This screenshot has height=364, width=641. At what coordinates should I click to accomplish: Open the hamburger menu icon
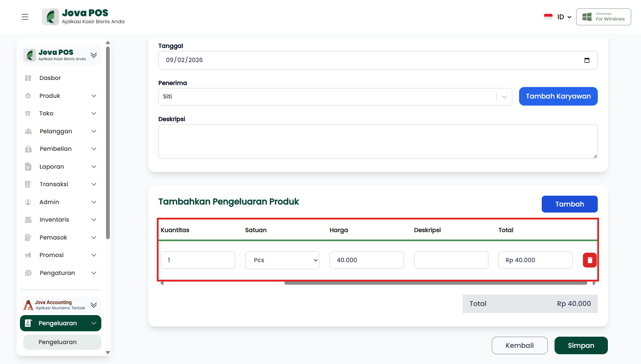[x=25, y=17]
